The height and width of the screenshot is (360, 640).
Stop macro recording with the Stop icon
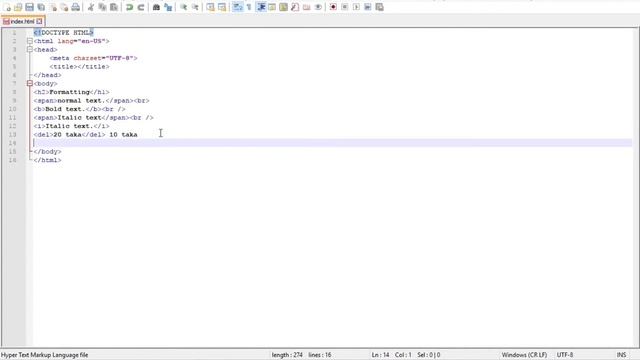pyautogui.click(x=344, y=7)
